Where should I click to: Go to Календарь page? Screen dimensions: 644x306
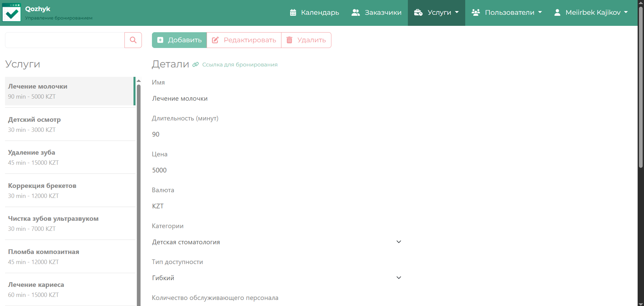tap(320, 13)
